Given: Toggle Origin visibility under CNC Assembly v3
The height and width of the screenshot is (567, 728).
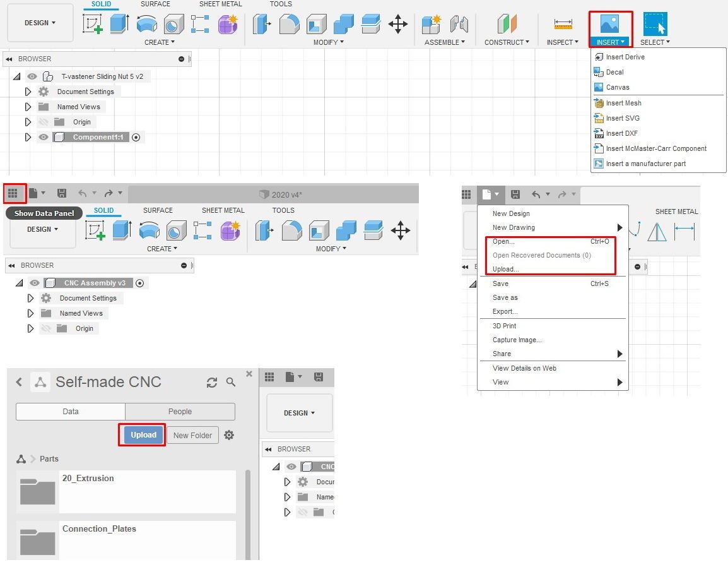Looking at the screenshot, I should pos(46,328).
